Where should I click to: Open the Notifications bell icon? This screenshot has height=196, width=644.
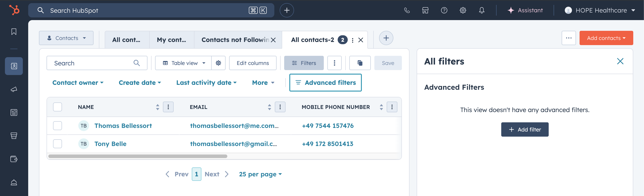click(x=482, y=10)
